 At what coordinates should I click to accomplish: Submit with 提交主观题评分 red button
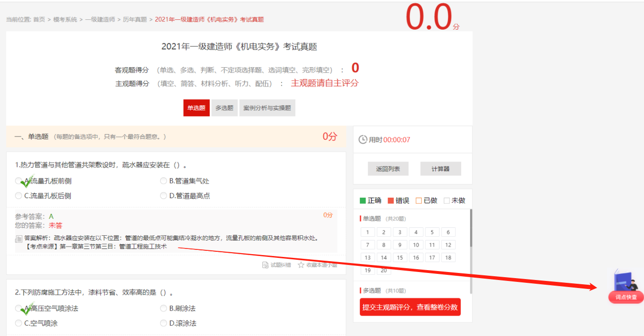tap(410, 307)
